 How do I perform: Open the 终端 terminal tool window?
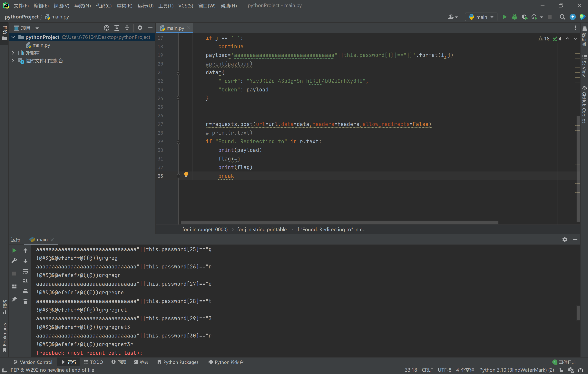[x=141, y=362]
